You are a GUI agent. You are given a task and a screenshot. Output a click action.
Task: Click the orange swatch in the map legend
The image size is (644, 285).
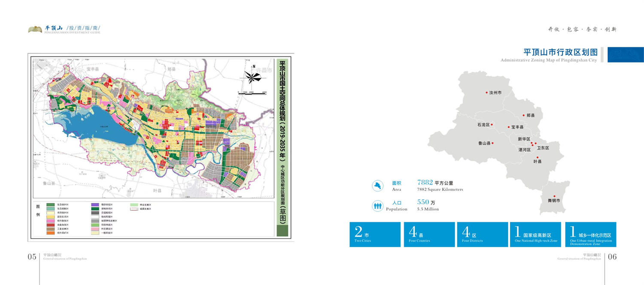click(x=50, y=233)
